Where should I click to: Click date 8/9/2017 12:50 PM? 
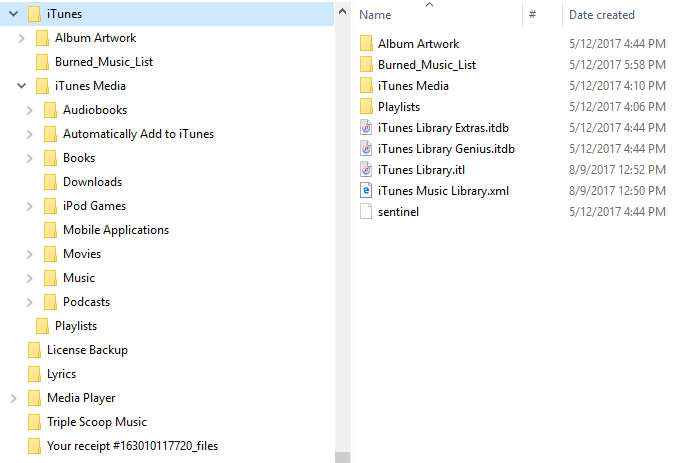pyautogui.click(x=617, y=191)
